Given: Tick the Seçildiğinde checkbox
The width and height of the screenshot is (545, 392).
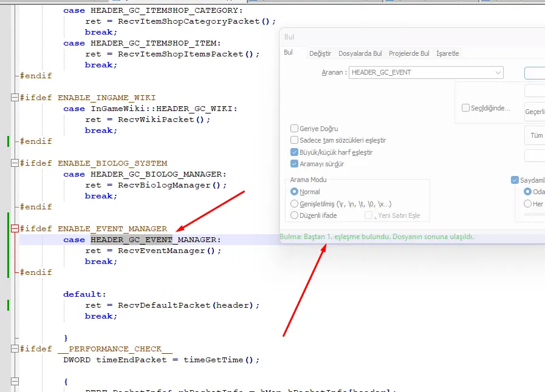Looking at the screenshot, I should tap(466, 108).
